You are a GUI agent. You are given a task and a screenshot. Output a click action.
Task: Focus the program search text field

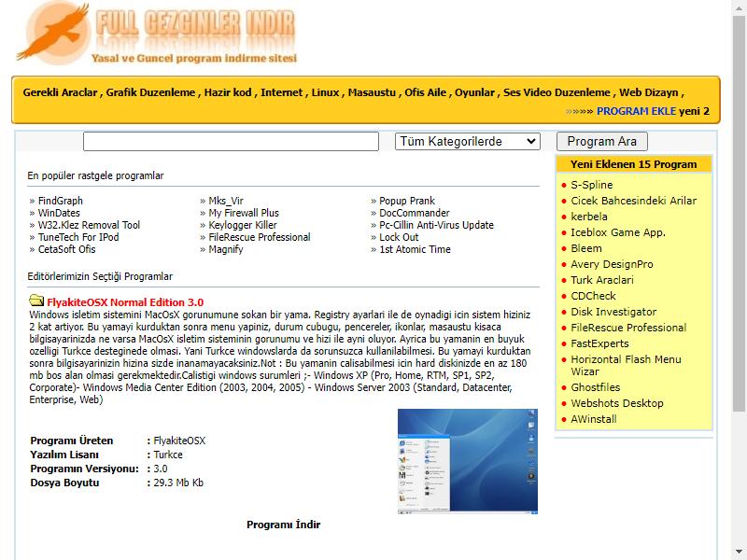point(231,142)
